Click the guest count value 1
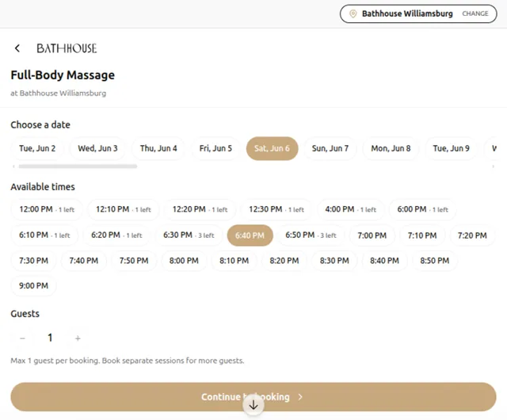 [x=50, y=338]
